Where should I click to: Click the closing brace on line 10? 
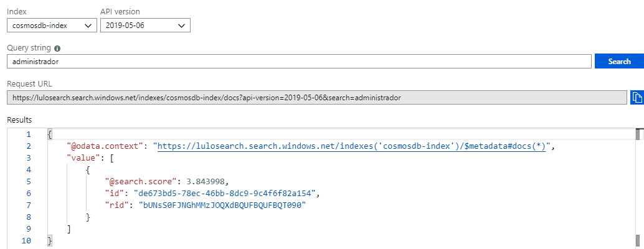coord(50,241)
